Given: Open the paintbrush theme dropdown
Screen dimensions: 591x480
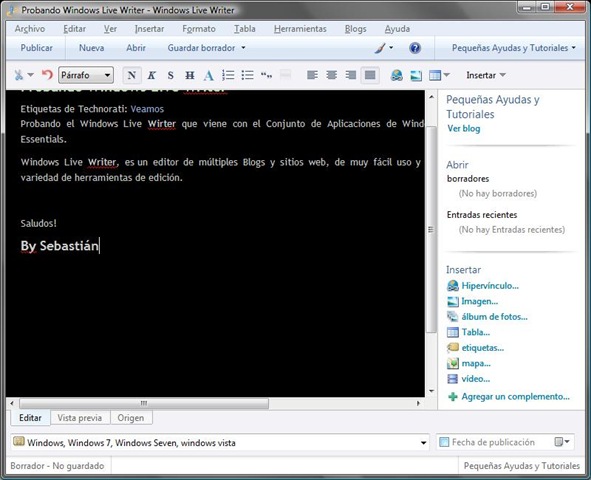Looking at the screenshot, I should tap(384, 48).
